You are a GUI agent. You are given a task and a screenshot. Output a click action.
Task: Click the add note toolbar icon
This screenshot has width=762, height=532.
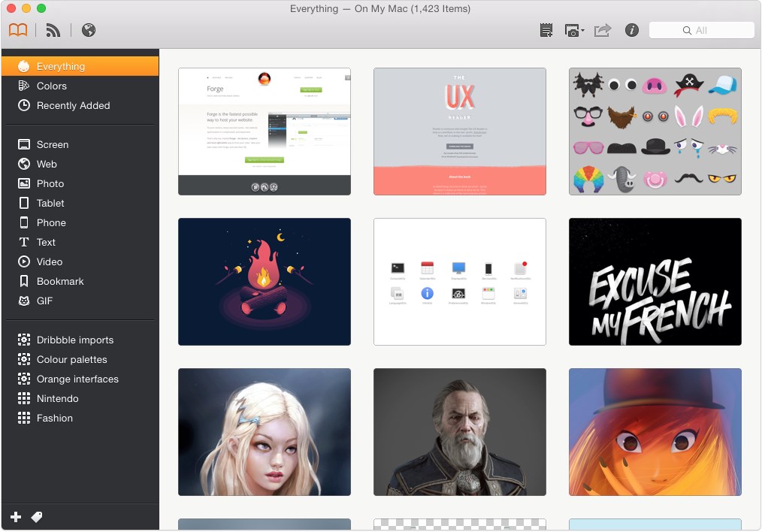tap(546, 30)
